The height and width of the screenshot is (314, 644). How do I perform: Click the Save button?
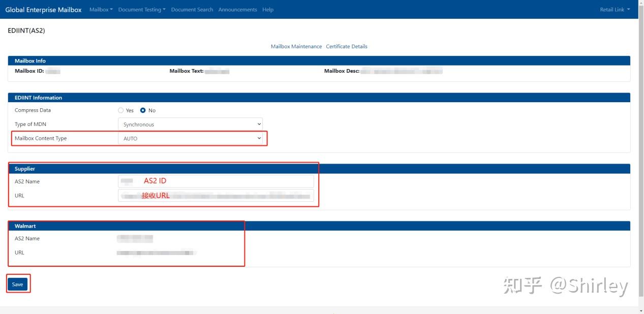[17, 284]
